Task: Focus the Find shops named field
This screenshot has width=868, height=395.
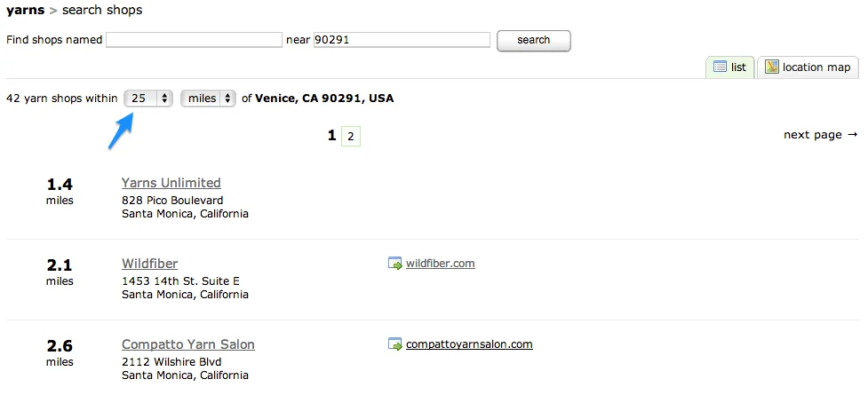Action: (194, 40)
